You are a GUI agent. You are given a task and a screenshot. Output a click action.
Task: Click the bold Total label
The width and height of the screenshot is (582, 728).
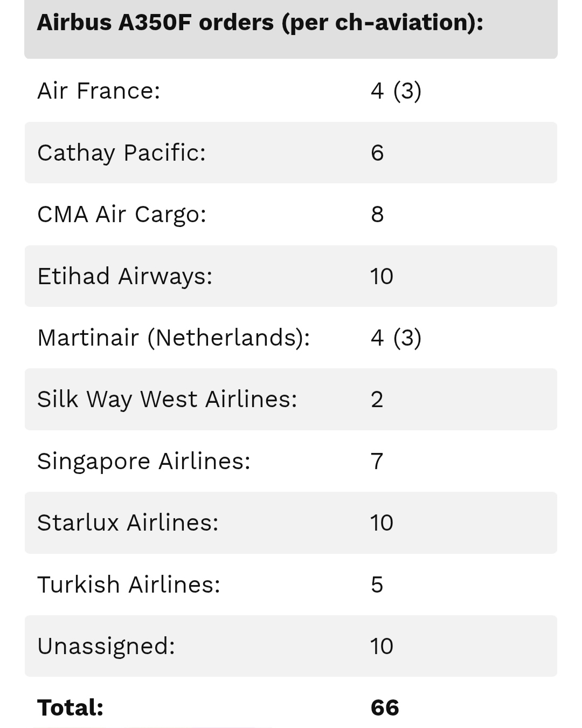coord(70,708)
